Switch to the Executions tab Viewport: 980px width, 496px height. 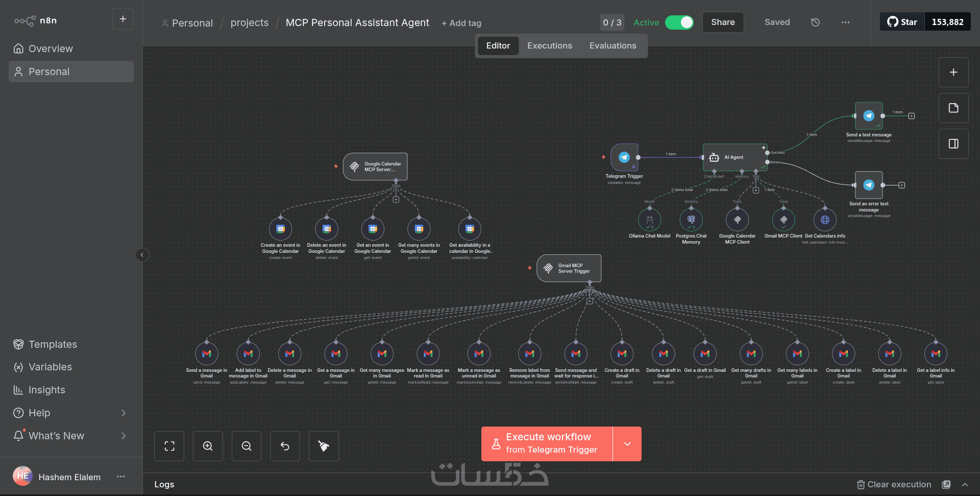click(x=550, y=45)
